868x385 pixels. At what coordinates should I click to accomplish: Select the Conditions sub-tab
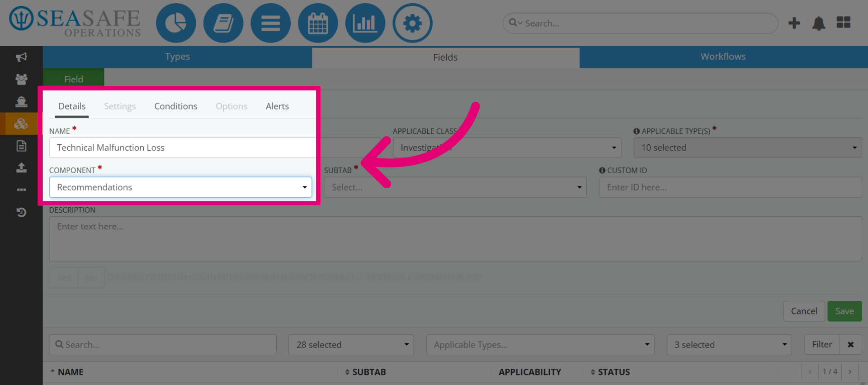pyautogui.click(x=176, y=106)
